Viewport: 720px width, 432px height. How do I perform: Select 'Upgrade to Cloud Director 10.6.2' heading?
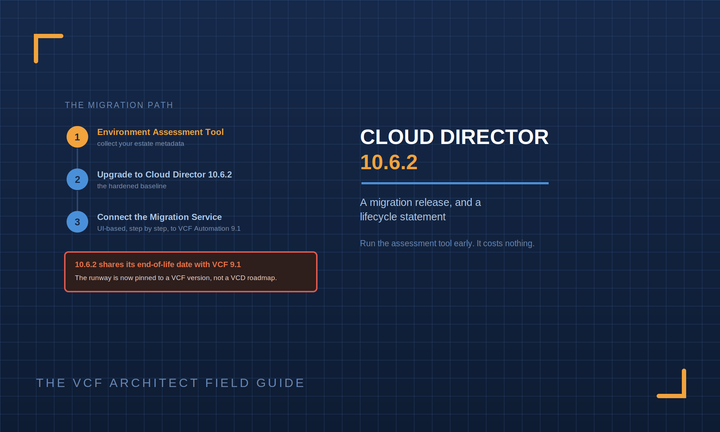click(x=164, y=174)
